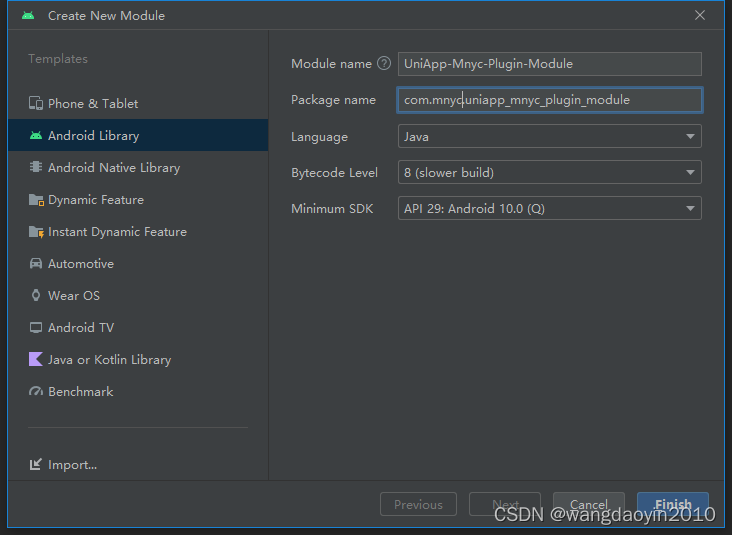732x535 pixels.
Task: Click the Phone & Tablet template icon
Action: (x=36, y=103)
